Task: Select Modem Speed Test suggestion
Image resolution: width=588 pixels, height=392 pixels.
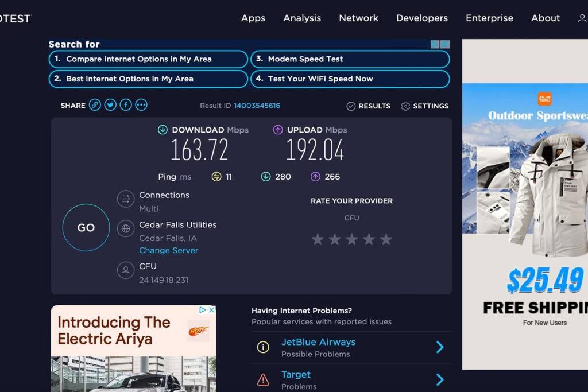Action: tap(350, 59)
